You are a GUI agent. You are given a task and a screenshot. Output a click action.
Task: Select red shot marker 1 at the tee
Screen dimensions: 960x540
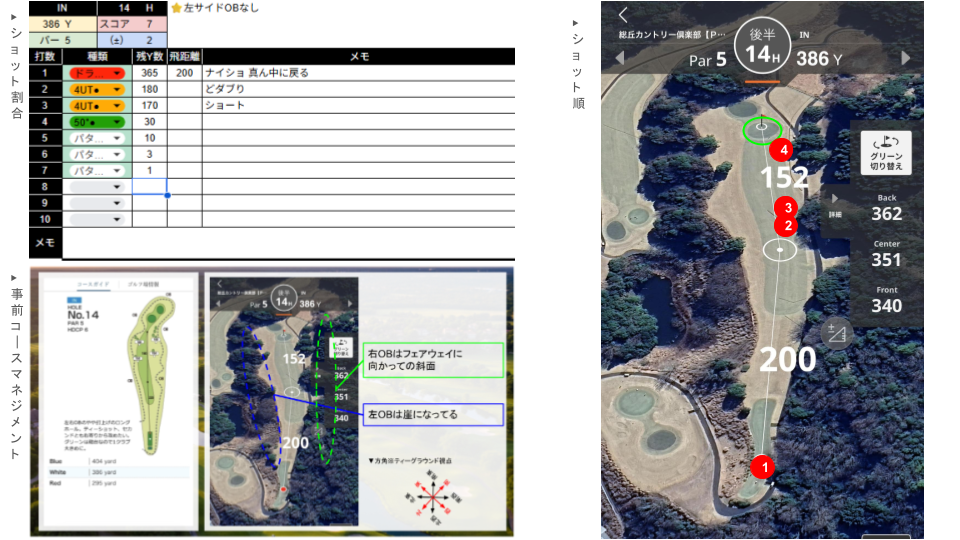[762, 466]
